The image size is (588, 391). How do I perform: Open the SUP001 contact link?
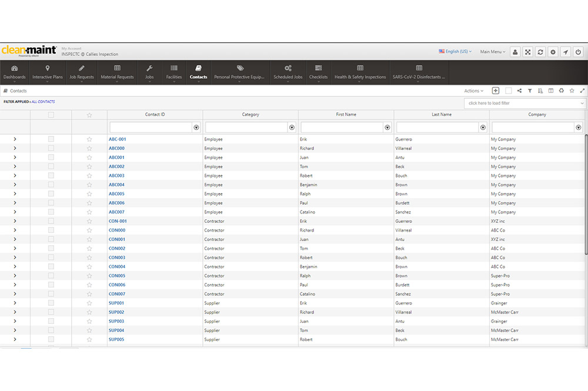[116, 303]
